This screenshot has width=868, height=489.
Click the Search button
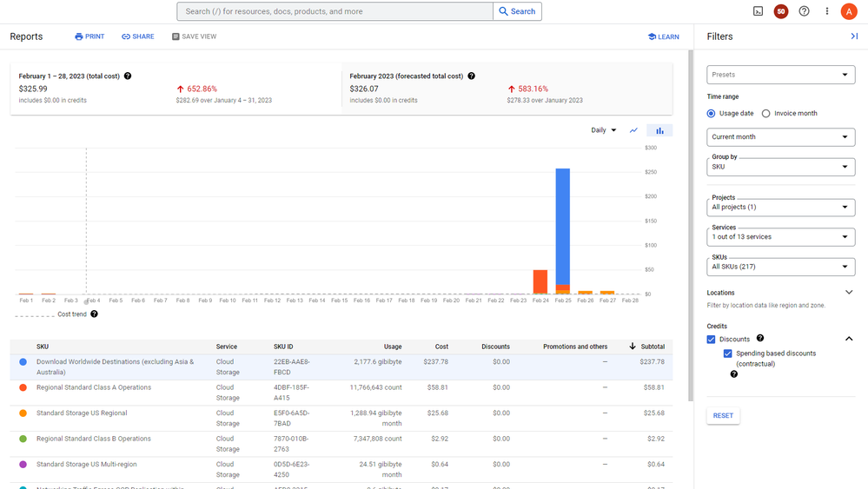click(x=517, y=11)
